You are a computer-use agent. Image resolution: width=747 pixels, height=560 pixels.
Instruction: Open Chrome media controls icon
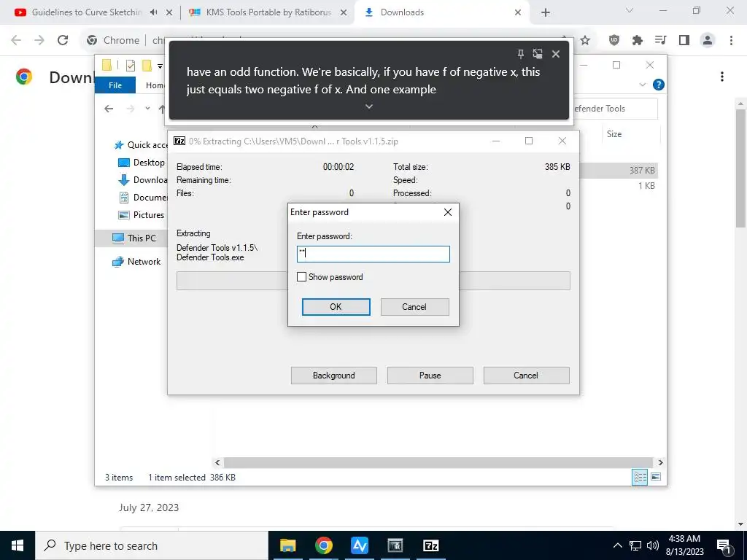pyautogui.click(x=661, y=41)
